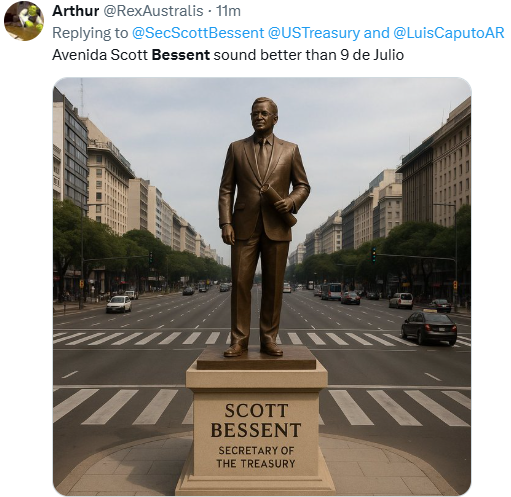Click the SECRETARY OF THE TREASURY engraving
The width and height of the screenshot is (511, 497).
pyautogui.click(x=256, y=457)
